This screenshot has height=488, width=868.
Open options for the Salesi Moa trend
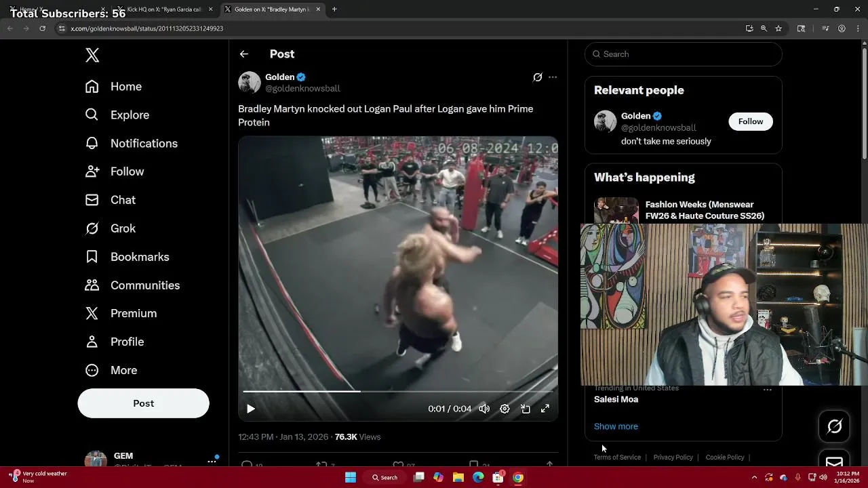pos(768,390)
